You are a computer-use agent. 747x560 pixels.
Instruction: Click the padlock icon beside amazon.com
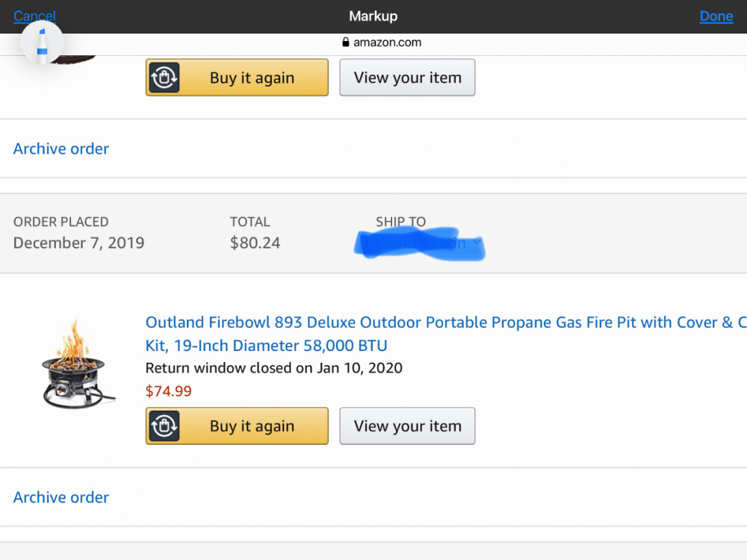pos(345,43)
